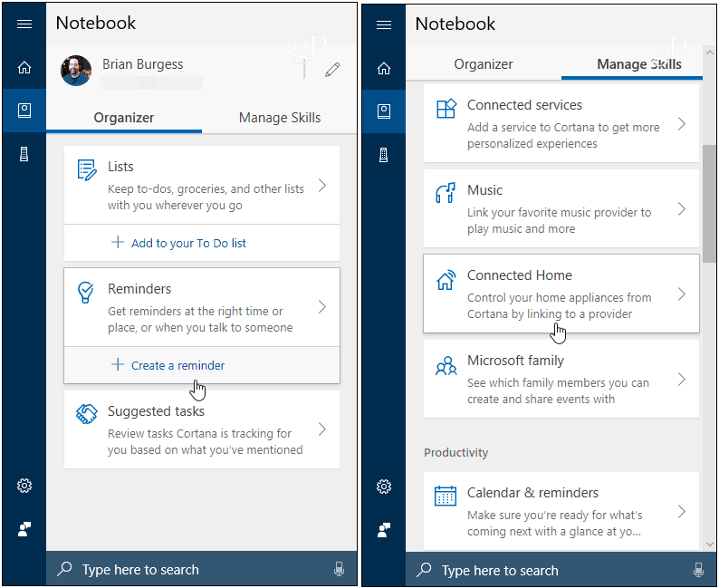Image resolution: width=719 pixels, height=588 pixels.
Task: Click Reminders title text
Action: click(139, 289)
